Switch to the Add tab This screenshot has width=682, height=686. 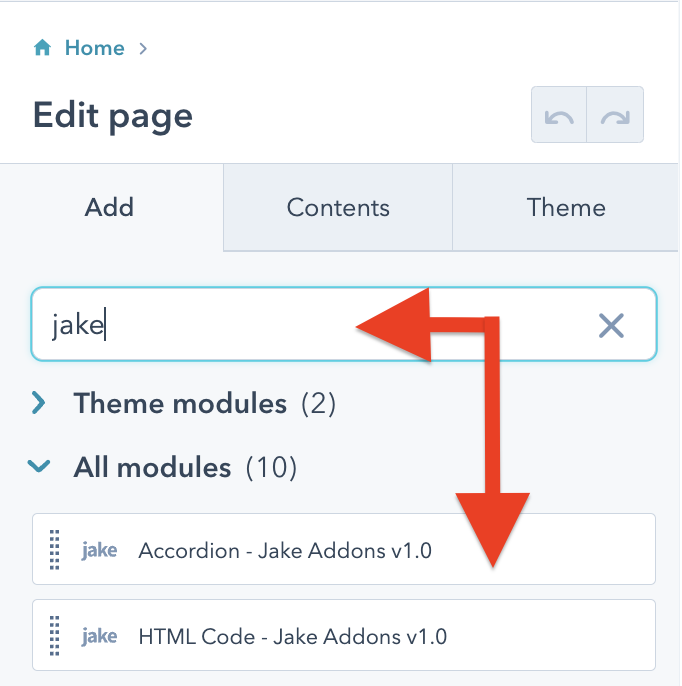click(x=110, y=208)
